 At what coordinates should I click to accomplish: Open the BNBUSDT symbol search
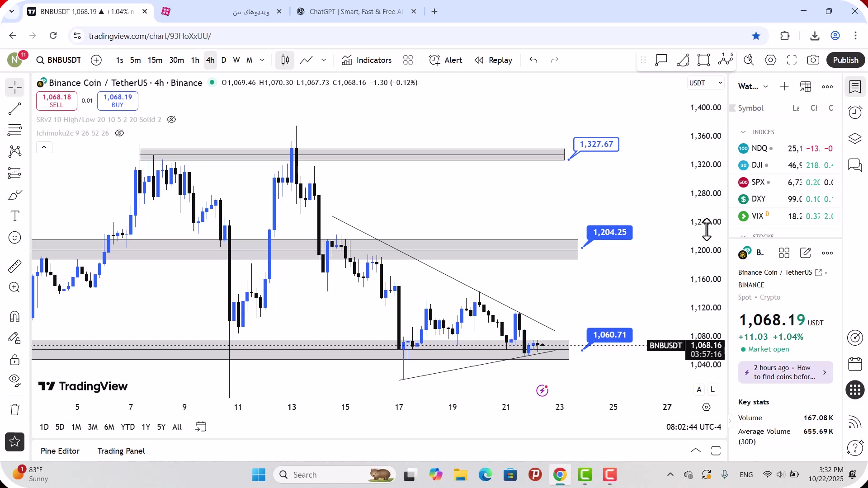coord(59,60)
